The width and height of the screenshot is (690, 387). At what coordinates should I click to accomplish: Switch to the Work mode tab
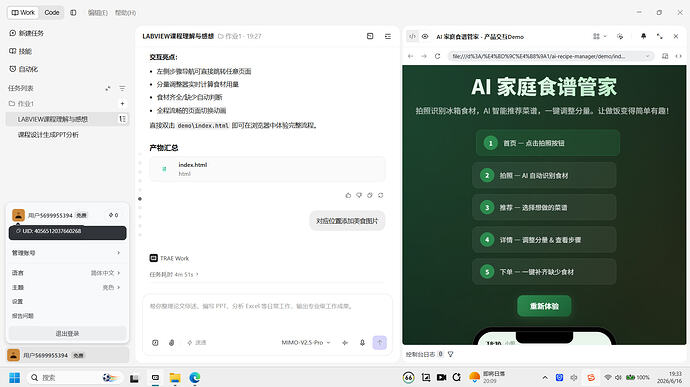pos(23,12)
